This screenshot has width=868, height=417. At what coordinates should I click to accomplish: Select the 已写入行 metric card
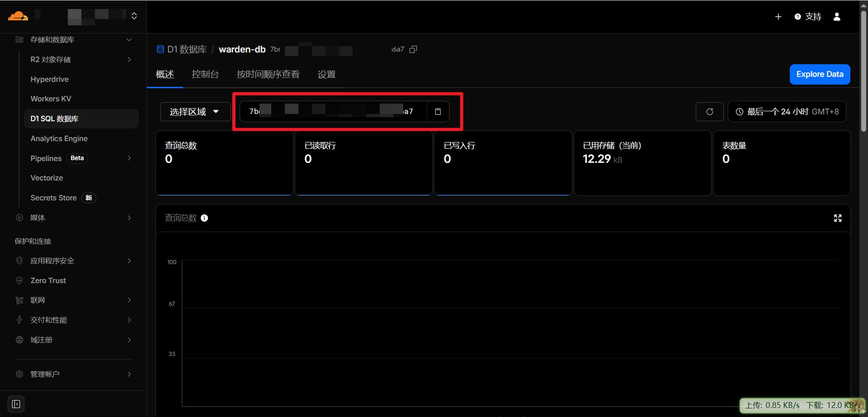[503, 163]
